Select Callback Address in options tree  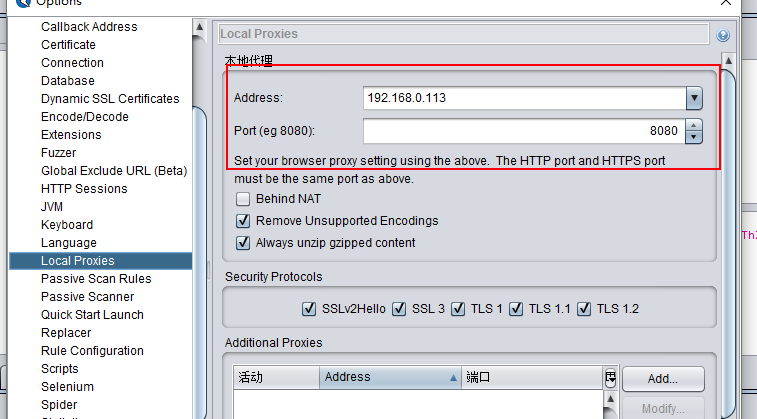[89, 27]
